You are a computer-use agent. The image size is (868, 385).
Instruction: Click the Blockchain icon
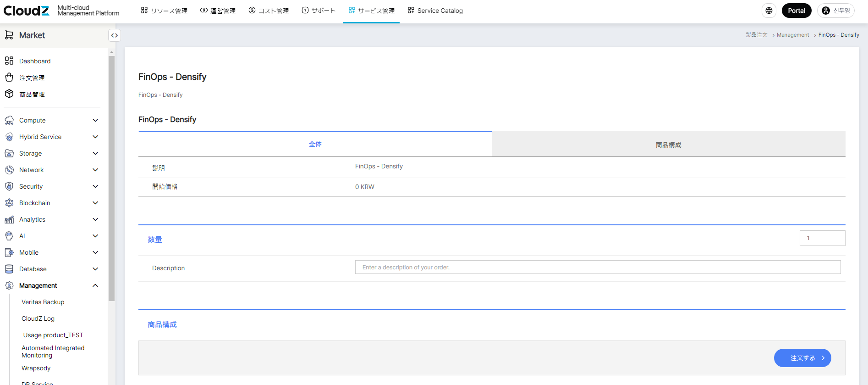pyautogui.click(x=9, y=203)
